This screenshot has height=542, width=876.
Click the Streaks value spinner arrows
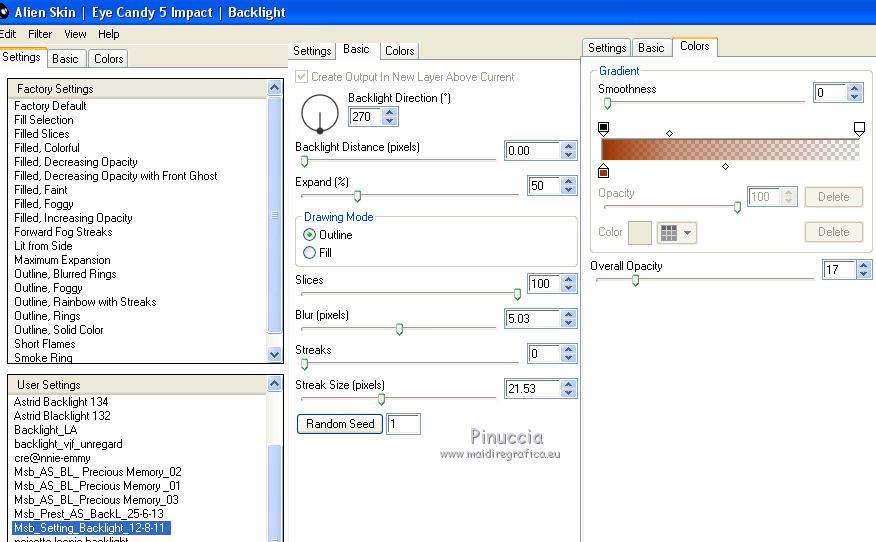(569, 353)
